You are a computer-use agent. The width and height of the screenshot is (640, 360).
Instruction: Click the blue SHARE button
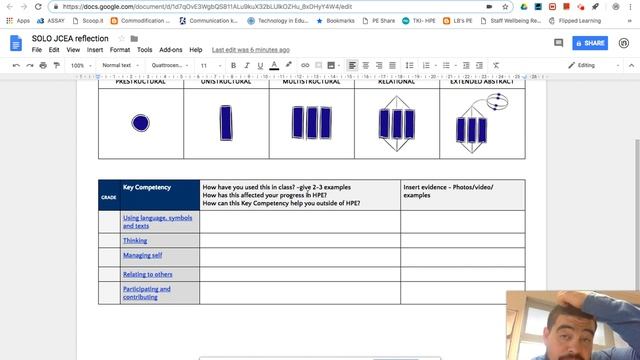(590, 43)
